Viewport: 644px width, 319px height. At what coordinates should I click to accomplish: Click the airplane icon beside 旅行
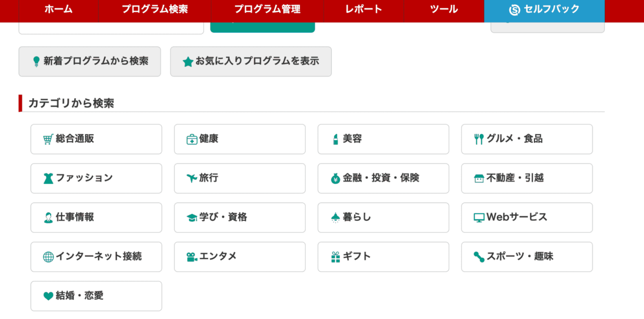pos(192,178)
